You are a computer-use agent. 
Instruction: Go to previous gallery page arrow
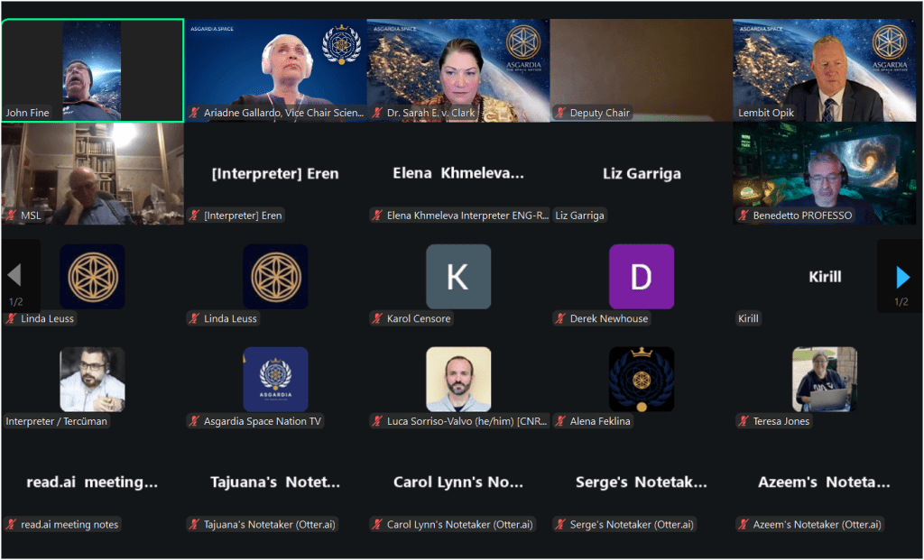point(14,275)
